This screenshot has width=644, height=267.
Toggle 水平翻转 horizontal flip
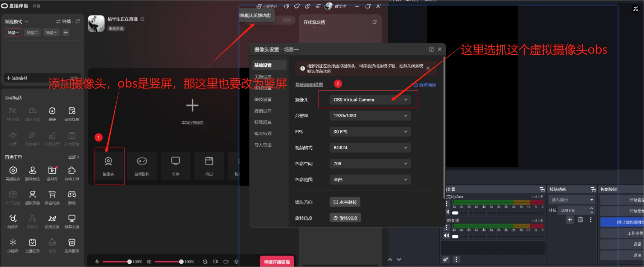345,202
